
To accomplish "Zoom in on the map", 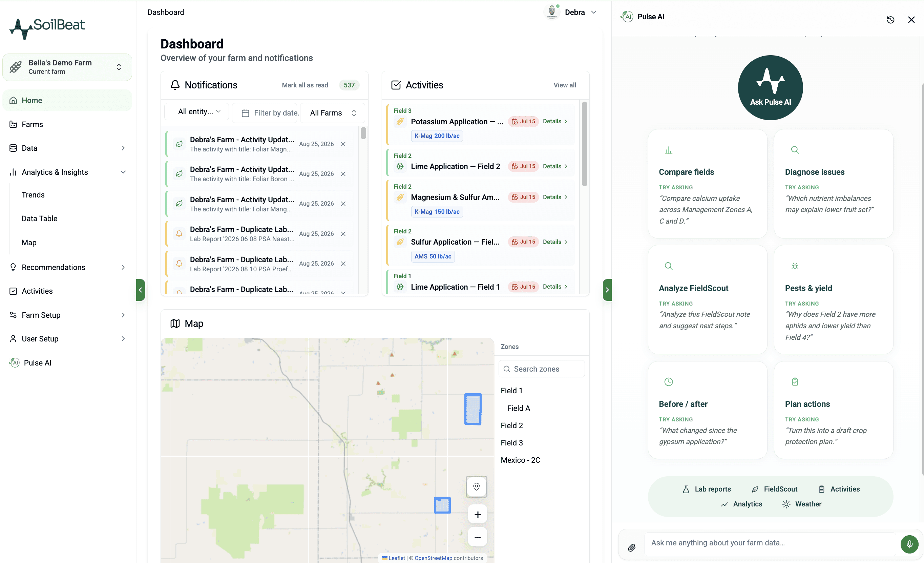I will 477,514.
